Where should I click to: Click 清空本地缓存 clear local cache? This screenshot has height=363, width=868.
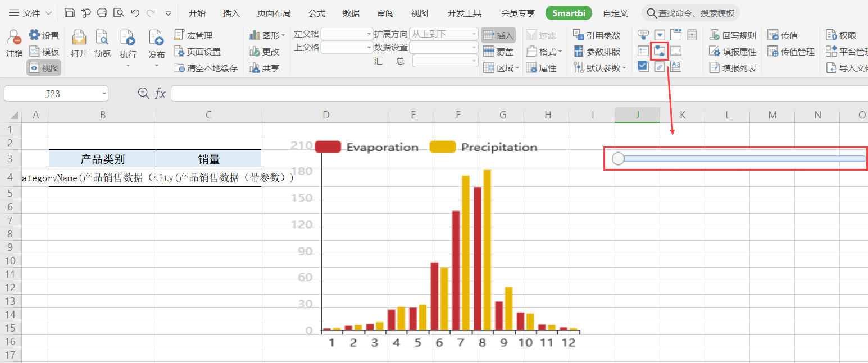tap(206, 68)
